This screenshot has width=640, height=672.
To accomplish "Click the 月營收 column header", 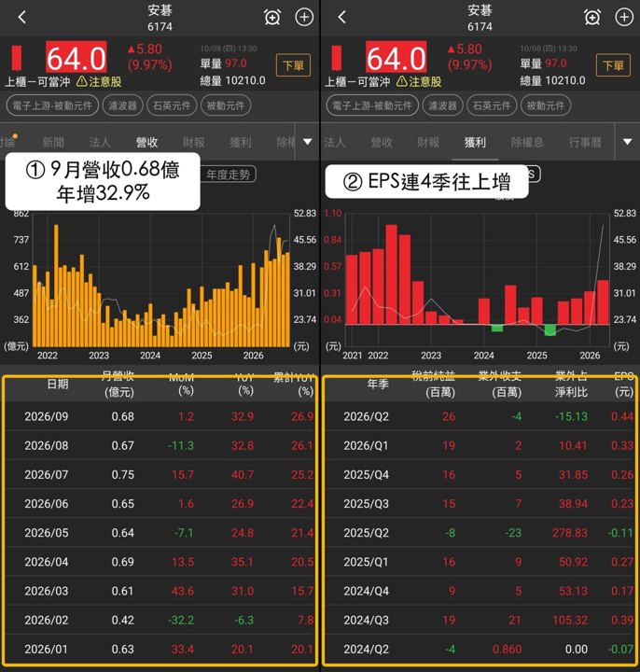I will 118,384.
